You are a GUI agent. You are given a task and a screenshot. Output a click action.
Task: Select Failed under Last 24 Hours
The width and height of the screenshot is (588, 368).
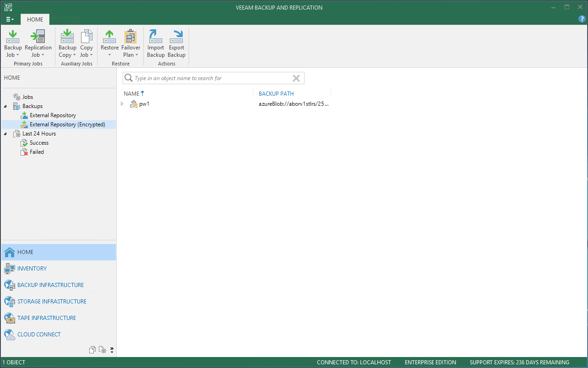pyautogui.click(x=37, y=152)
